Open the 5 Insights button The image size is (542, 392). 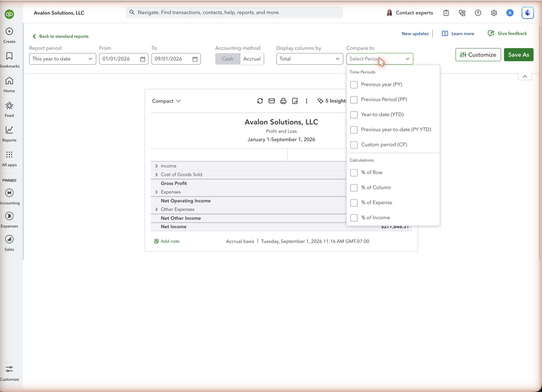pyautogui.click(x=332, y=101)
